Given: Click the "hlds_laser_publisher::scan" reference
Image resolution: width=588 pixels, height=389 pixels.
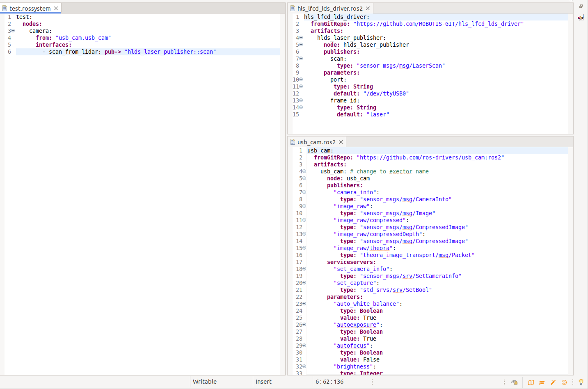Looking at the screenshot, I should click(170, 52).
